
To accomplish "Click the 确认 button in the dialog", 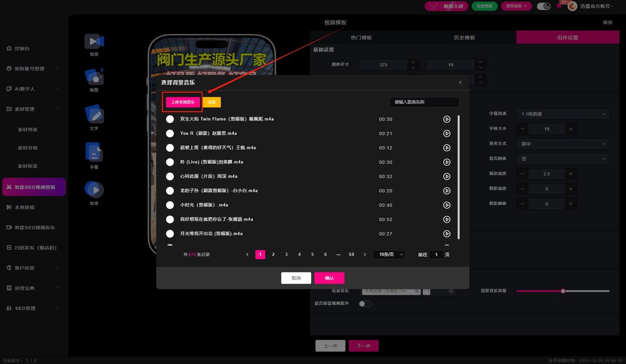I will tap(329, 278).
